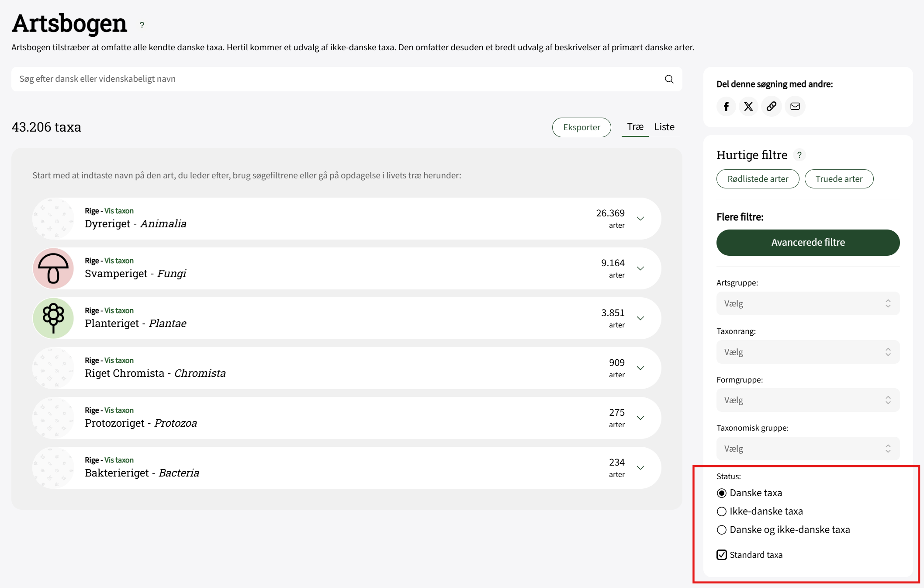Open the Taxonrang dropdown
924x588 pixels.
(808, 352)
